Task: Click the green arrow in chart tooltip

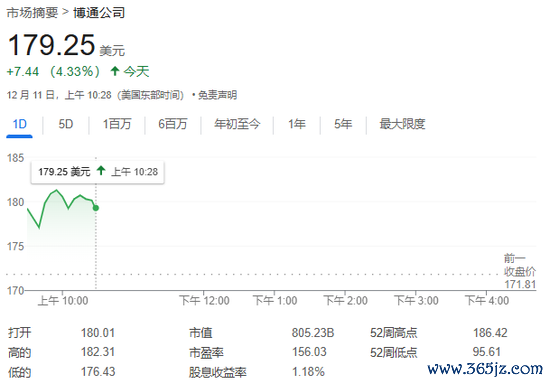Action: point(101,171)
